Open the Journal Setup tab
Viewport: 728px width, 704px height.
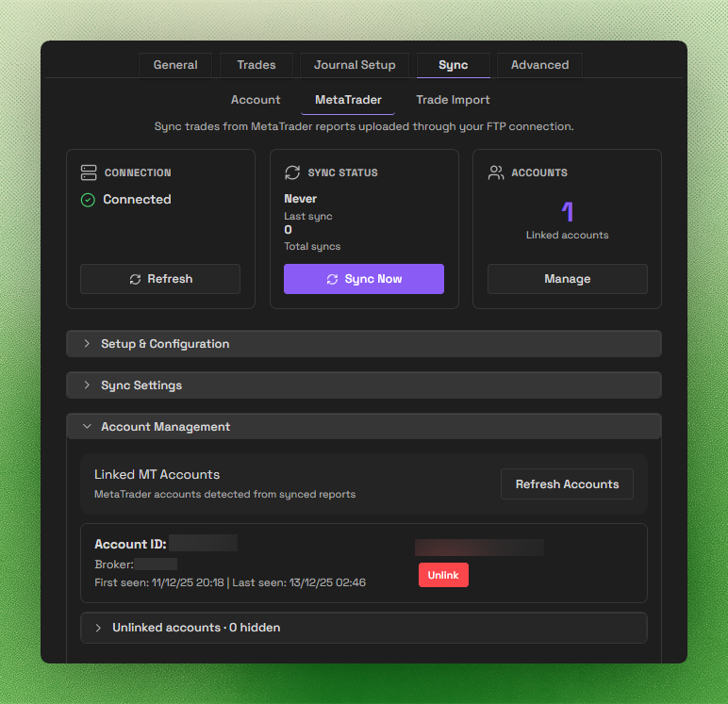[355, 65]
